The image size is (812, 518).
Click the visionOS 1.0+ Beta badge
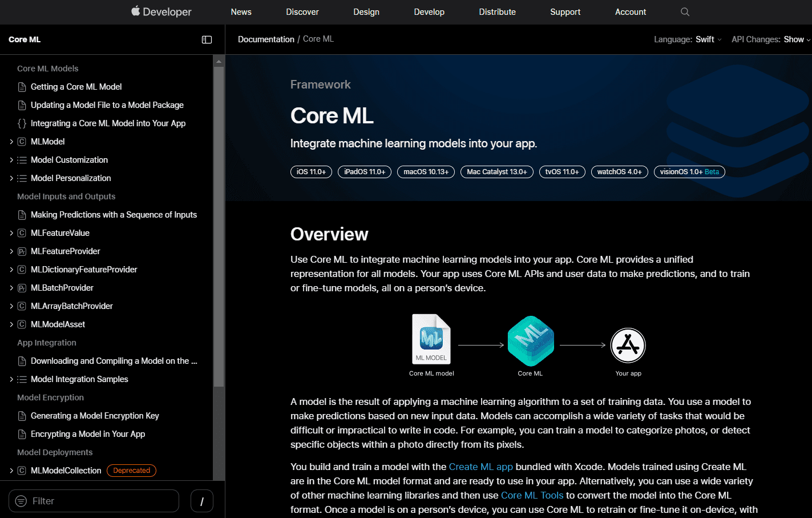pyautogui.click(x=689, y=172)
